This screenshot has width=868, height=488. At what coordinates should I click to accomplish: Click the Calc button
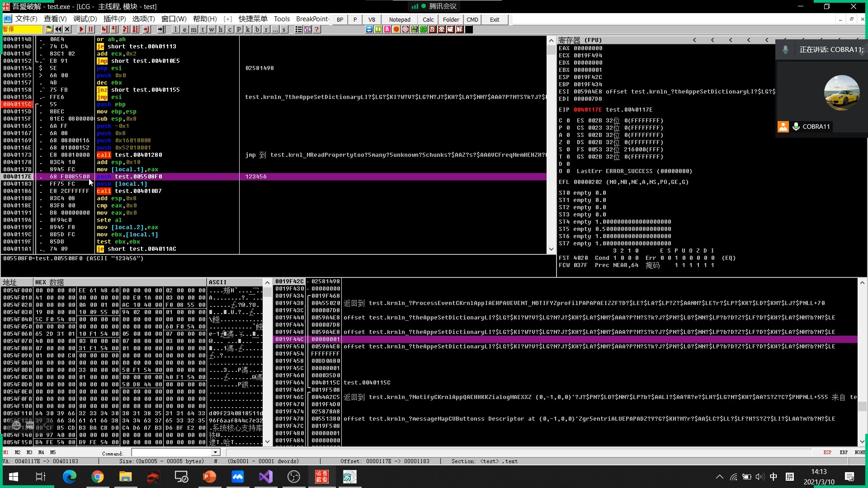point(428,19)
